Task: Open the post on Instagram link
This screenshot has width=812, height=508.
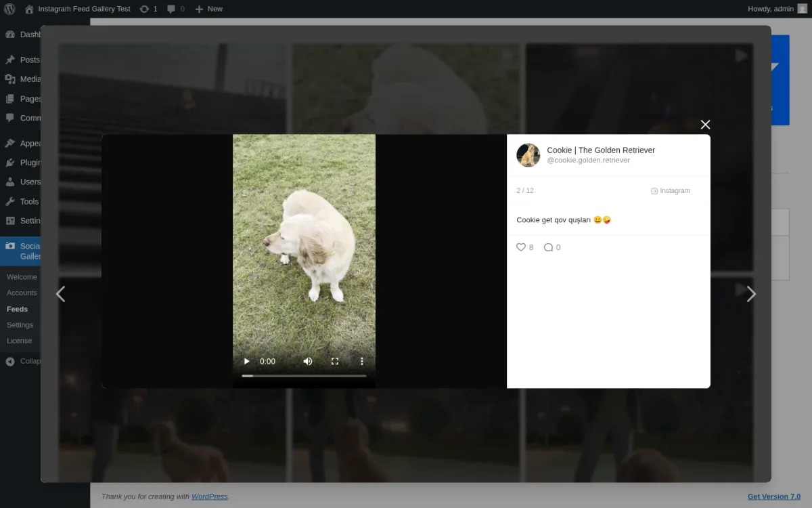Action: (x=671, y=191)
